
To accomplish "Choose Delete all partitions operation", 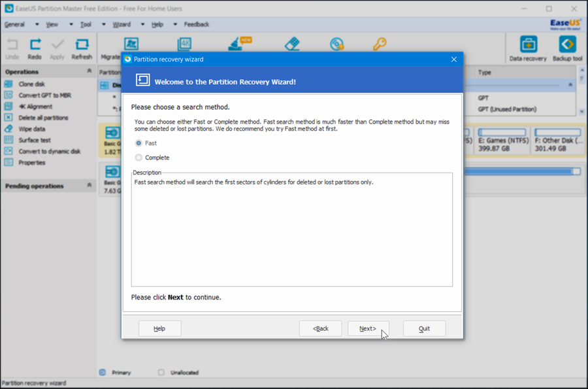I will tap(44, 118).
